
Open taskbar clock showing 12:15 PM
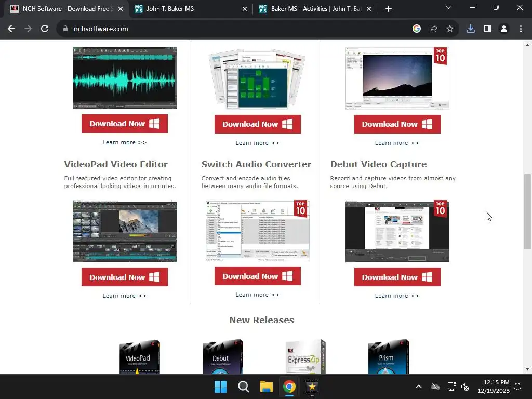tap(494, 387)
